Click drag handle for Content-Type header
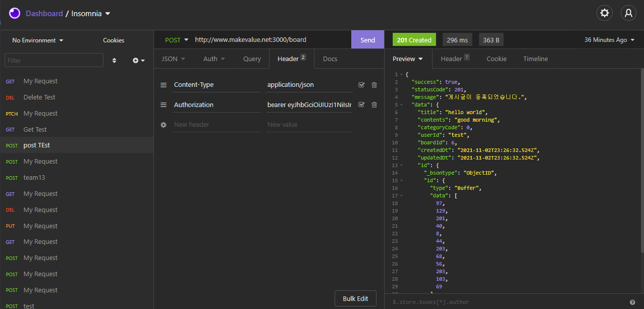644x309 pixels. coord(164,85)
